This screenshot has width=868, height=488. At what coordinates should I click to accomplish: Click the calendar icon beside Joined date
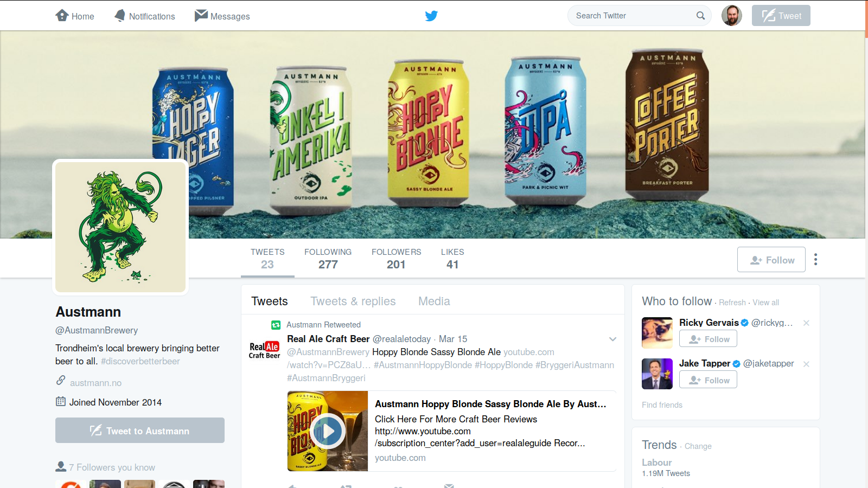61,402
